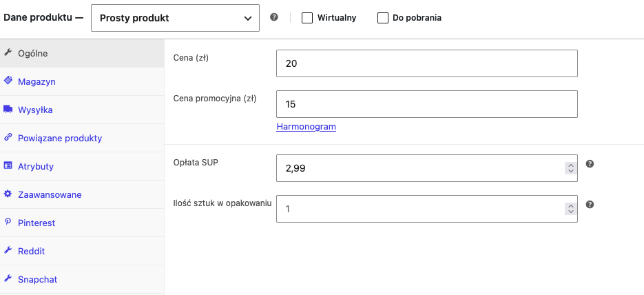Image resolution: width=644 pixels, height=295 pixels.
Task: Click the Magazyn tag icon
Action: point(8,81)
